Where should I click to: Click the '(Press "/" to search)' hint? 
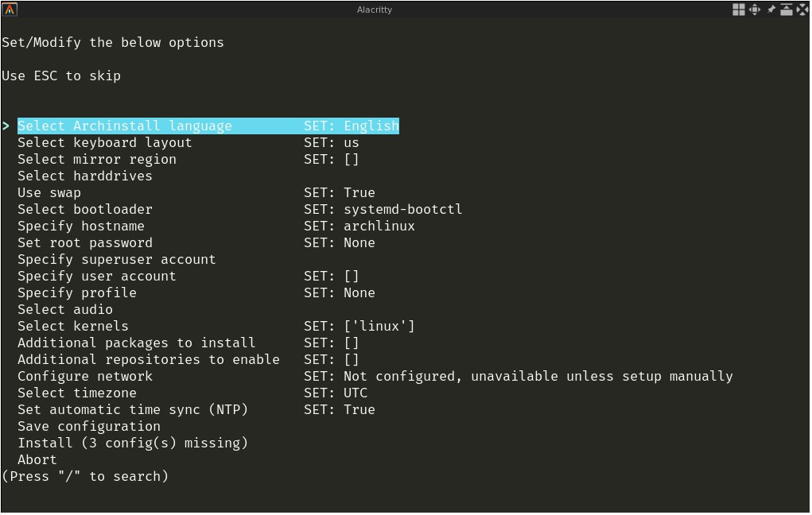85,476
